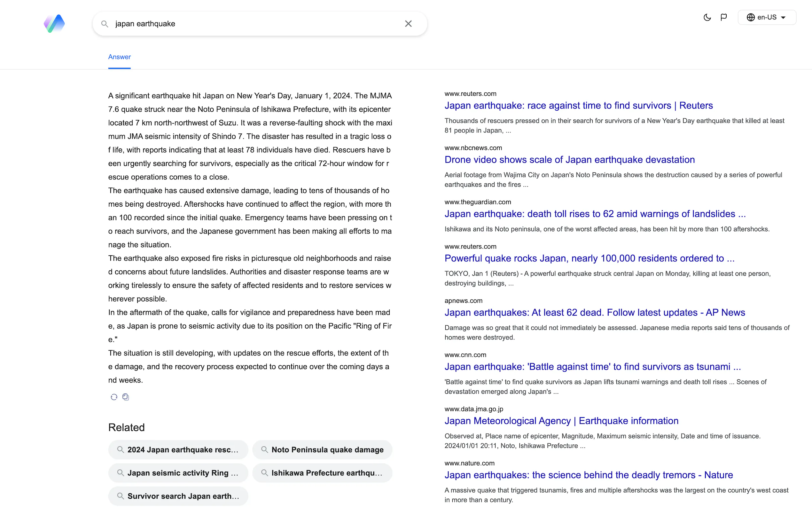This screenshot has height=508, width=812.
Task: Open the Reuters race against time link
Action: click(578, 106)
